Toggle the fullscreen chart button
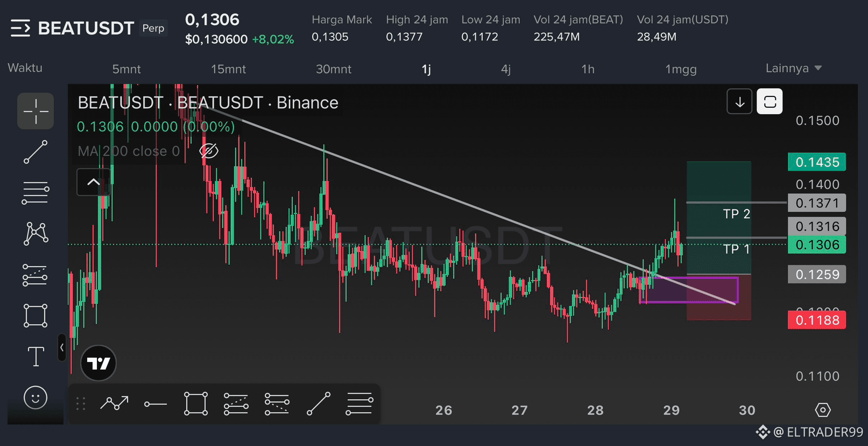 (x=770, y=101)
